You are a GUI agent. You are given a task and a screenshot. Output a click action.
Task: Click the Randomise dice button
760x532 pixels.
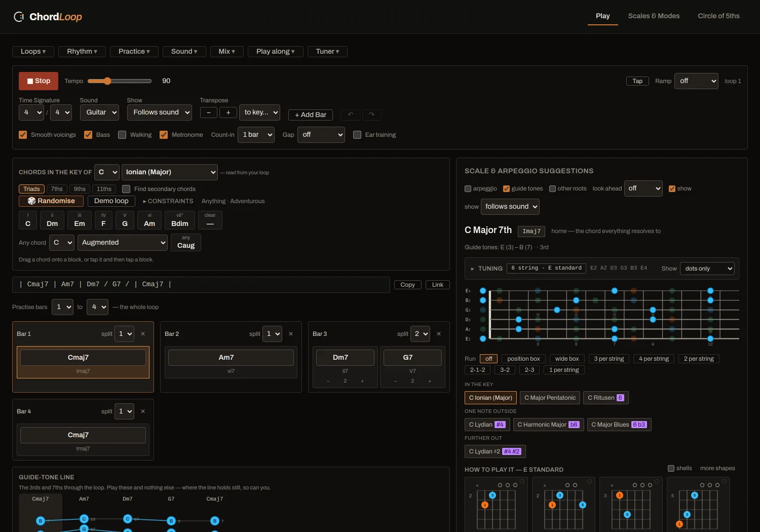coord(51,201)
